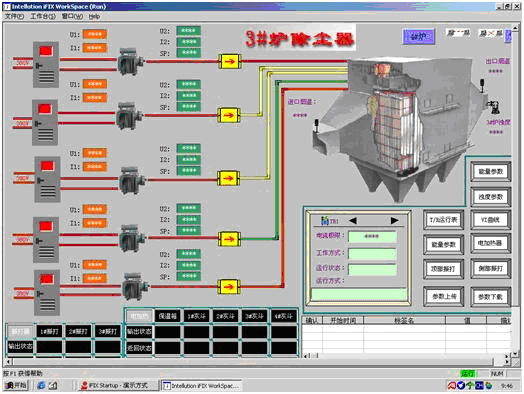The height and width of the screenshot is (394, 524).
Task: Open the IE icon in the taskbar quick launch
Action: coord(41,385)
